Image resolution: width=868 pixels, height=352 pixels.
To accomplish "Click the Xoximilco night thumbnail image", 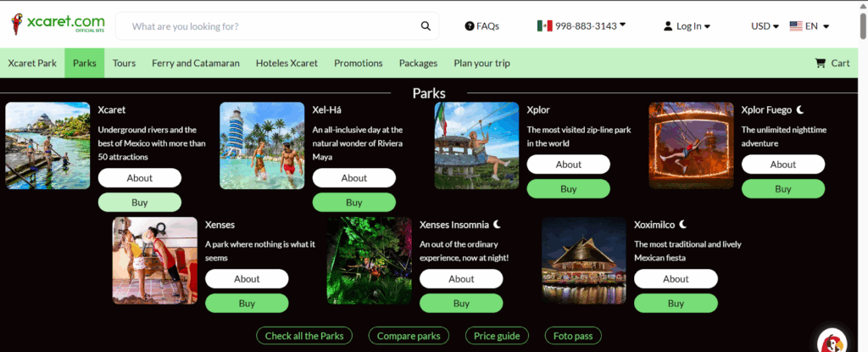I will coord(584,260).
